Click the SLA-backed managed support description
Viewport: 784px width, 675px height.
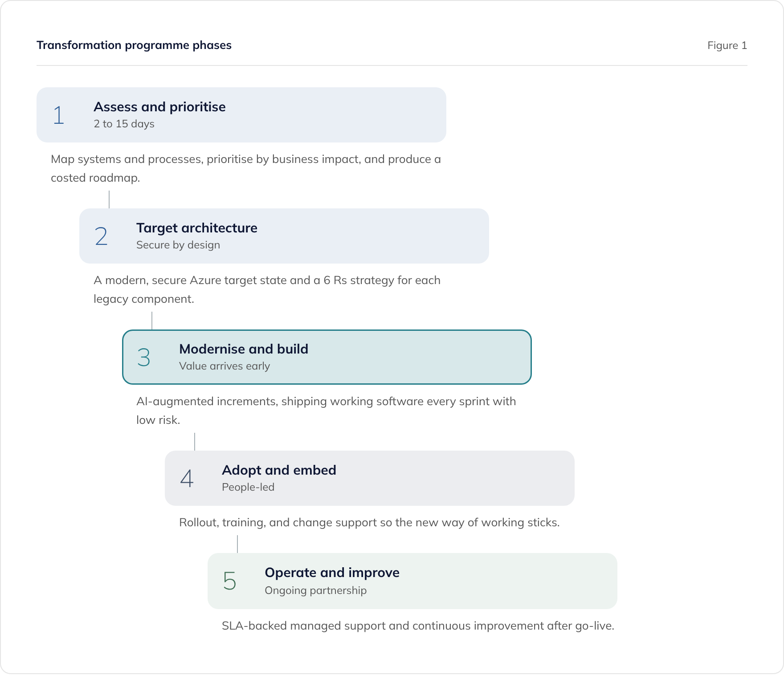click(418, 626)
